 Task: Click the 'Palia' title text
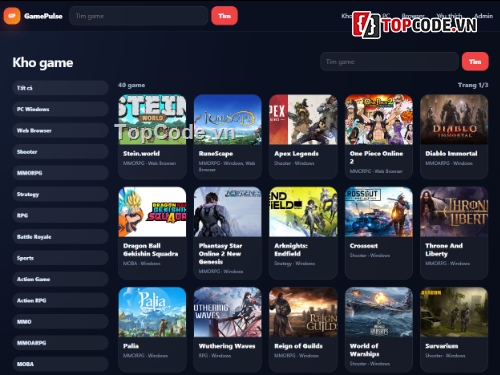131,346
